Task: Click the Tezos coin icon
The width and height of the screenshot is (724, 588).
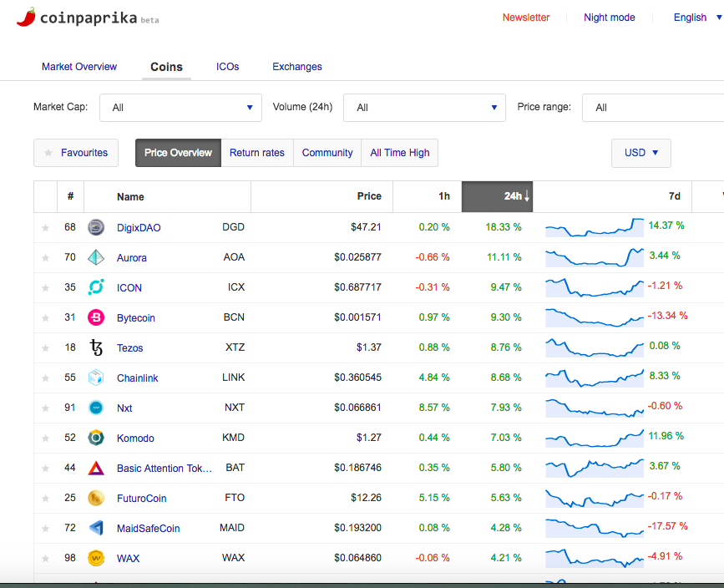Action: (x=96, y=347)
